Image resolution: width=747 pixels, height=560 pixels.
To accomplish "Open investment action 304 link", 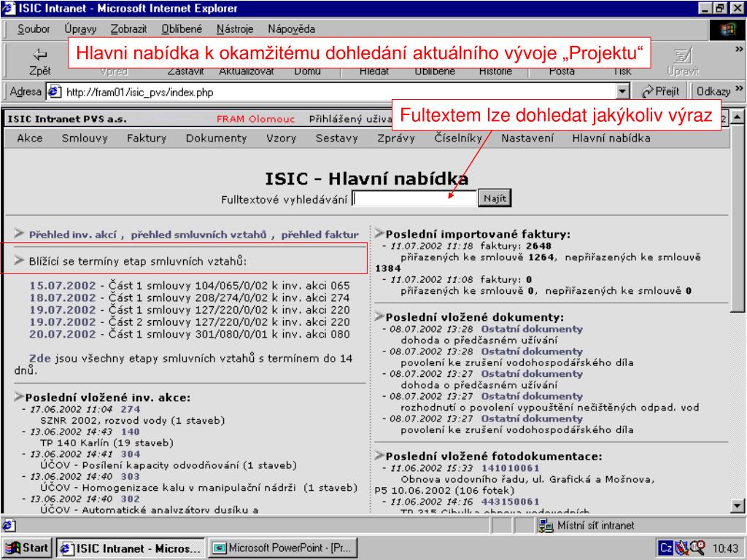I will [x=130, y=454].
